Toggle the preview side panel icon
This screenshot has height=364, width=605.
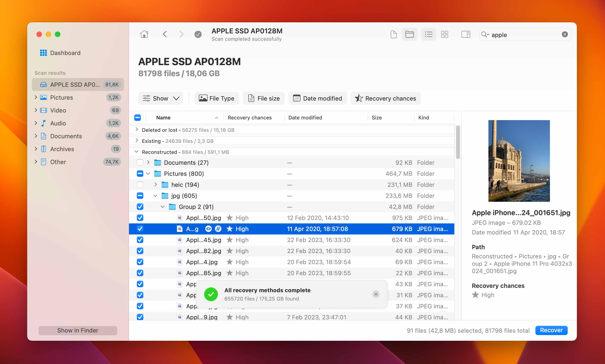tap(466, 34)
